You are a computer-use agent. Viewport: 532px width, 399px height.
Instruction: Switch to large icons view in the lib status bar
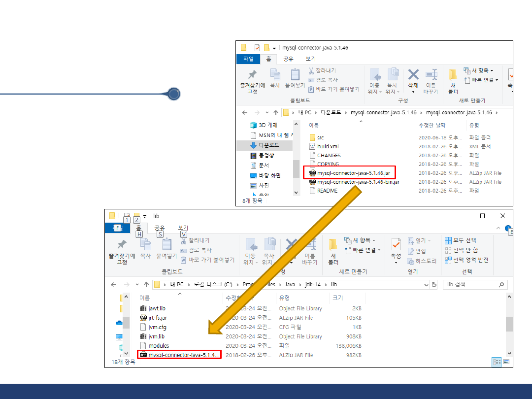click(x=506, y=362)
